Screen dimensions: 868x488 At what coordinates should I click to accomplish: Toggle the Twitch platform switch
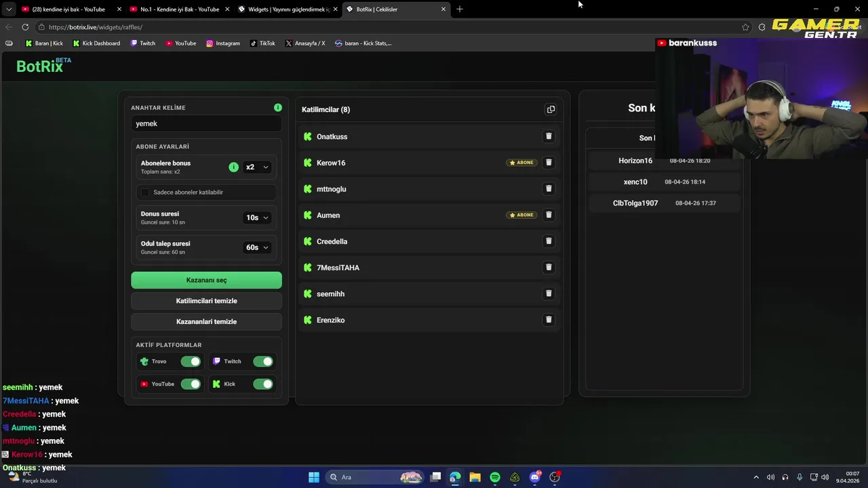click(262, 361)
